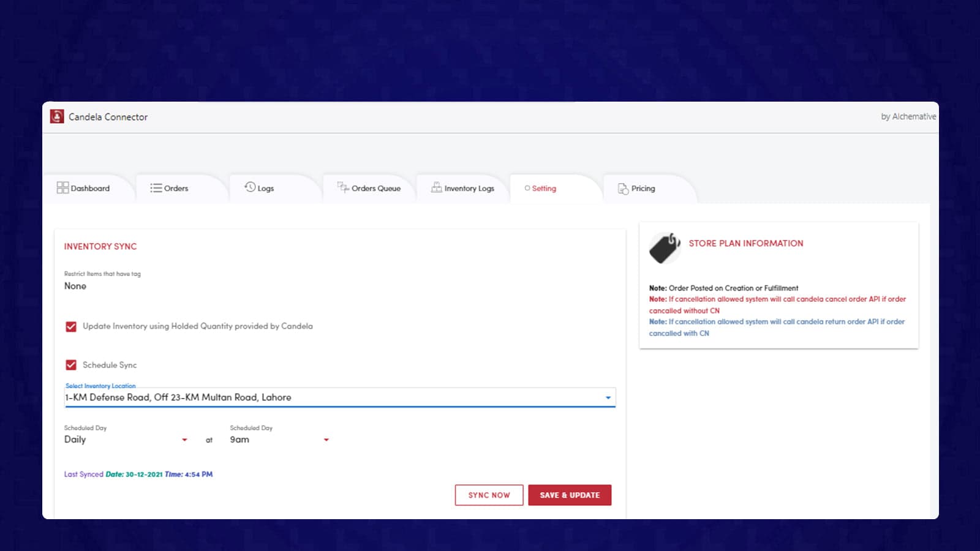980x551 pixels.
Task: Uncheck Update Inventory using Holded Quantity
Action: click(70, 326)
